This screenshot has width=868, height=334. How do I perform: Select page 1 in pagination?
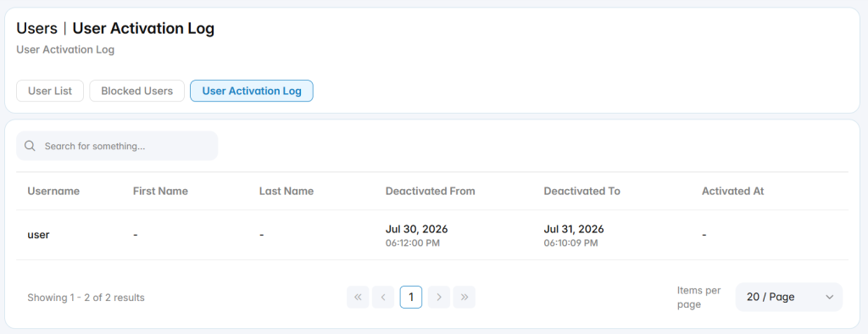[x=411, y=297]
